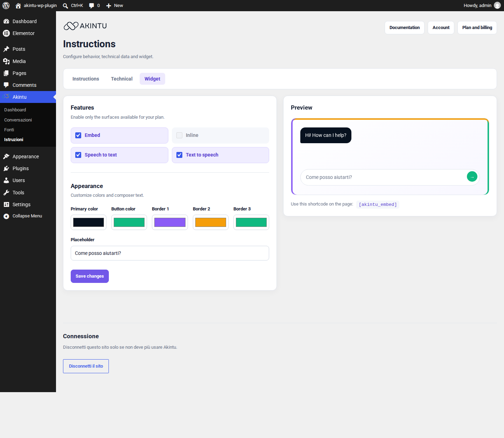Open the Instructions tab

[x=86, y=79]
